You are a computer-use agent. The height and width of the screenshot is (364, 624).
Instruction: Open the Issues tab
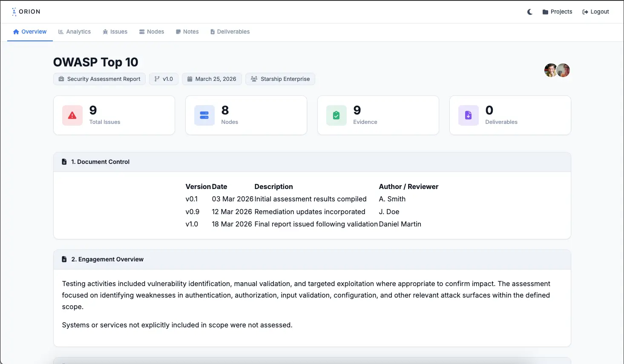click(x=115, y=32)
